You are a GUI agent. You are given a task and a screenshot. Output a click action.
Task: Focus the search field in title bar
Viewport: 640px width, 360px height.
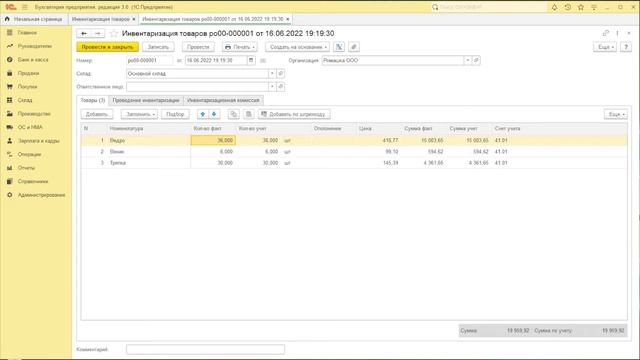tap(489, 7)
